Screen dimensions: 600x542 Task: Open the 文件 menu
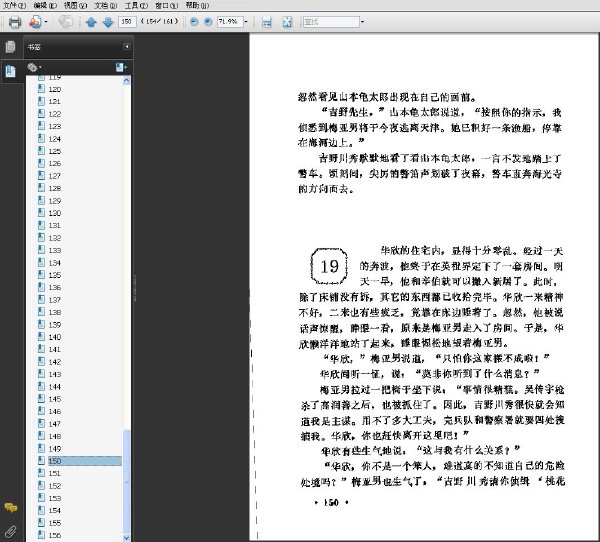[15, 5]
